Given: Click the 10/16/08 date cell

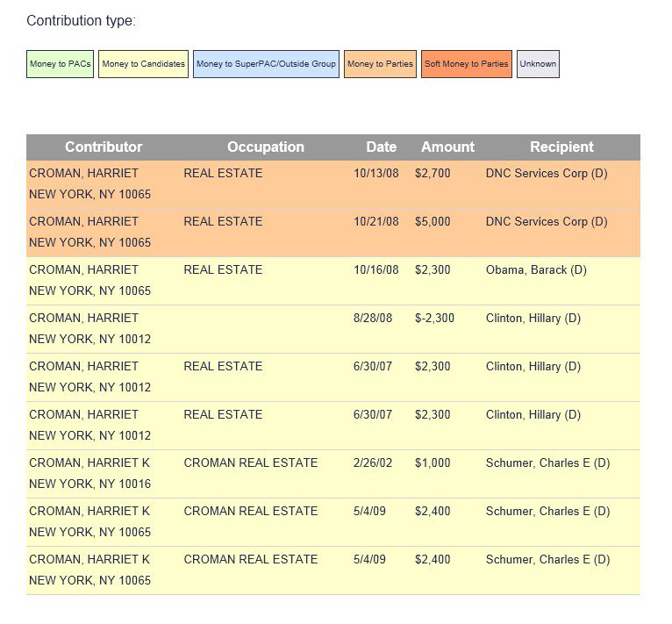Looking at the screenshot, I should pyautogui.click(x=376, y=270).
